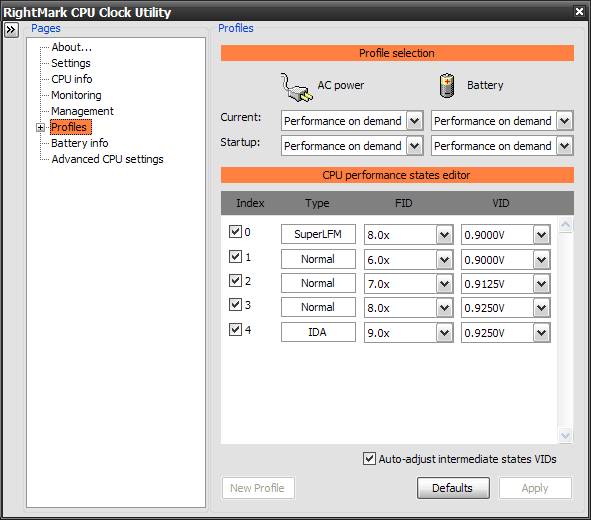Viewport: 591px width, 520px height.
Task: Click the VID column header
Action: (x=501, y=203)
